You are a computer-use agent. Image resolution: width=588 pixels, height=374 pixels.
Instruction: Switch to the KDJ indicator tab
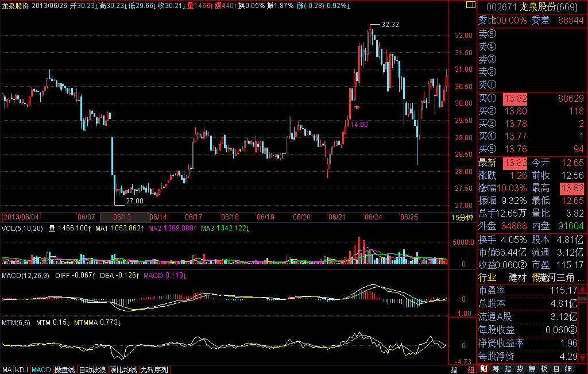click(x=22, y=369)
